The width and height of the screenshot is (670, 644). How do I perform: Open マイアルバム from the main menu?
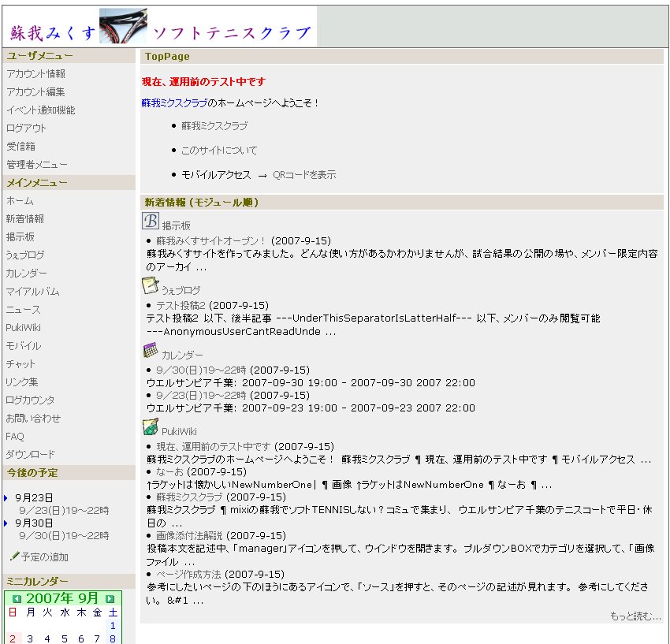(x=32, y=292)
